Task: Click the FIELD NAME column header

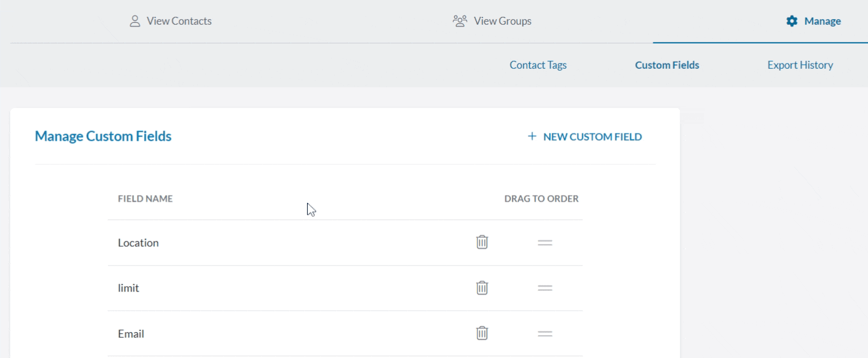Action: click(145, 199)
